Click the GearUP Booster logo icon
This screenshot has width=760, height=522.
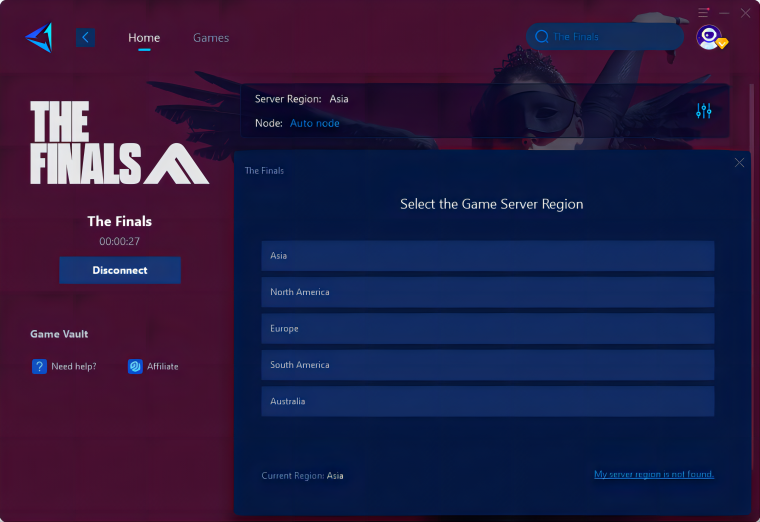39,37
